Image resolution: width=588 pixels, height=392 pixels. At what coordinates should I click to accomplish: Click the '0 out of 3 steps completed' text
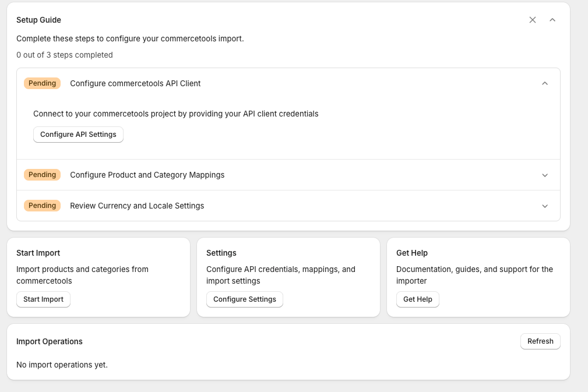coord(65,55)
